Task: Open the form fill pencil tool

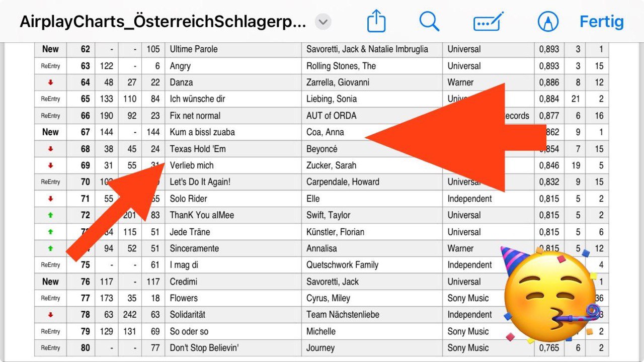Action: (488, 22)
